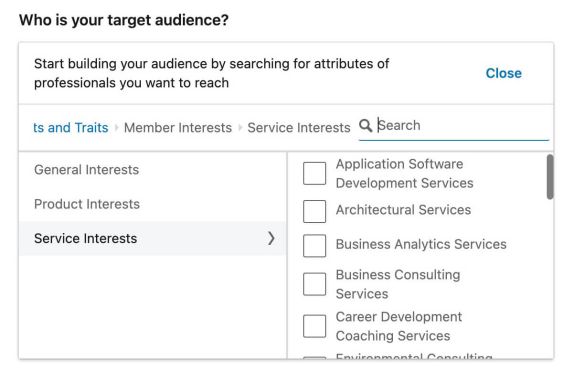Click the Business Analytics Services label
This screenshot has width=564, height=372.
(421, 244)
